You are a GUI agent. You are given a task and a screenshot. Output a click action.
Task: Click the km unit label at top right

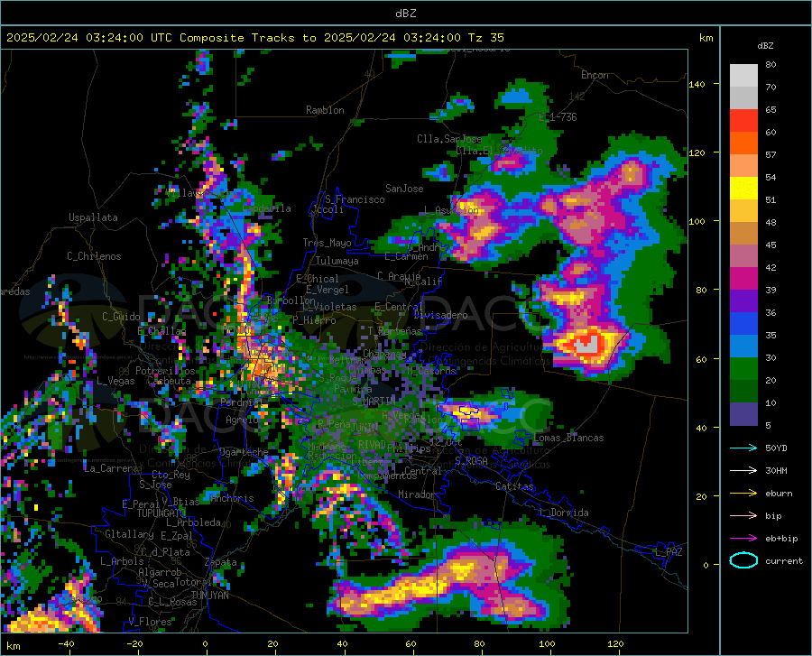[706, 38]
